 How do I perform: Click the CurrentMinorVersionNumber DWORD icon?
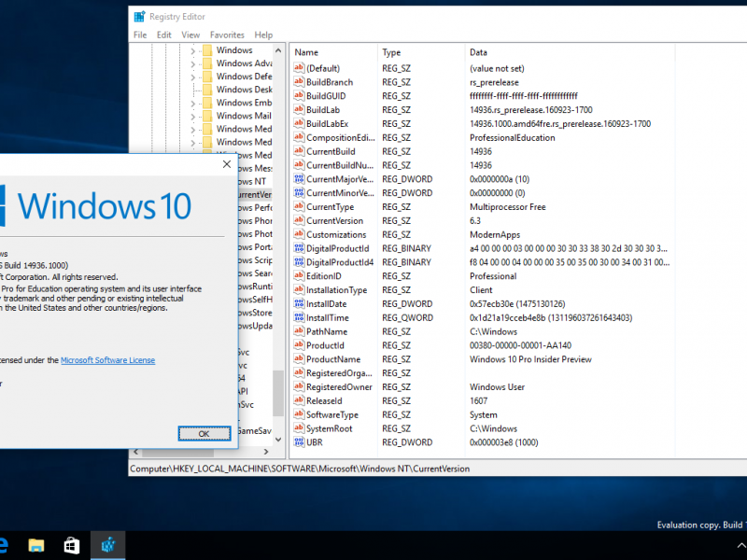[x=299, y=193]
